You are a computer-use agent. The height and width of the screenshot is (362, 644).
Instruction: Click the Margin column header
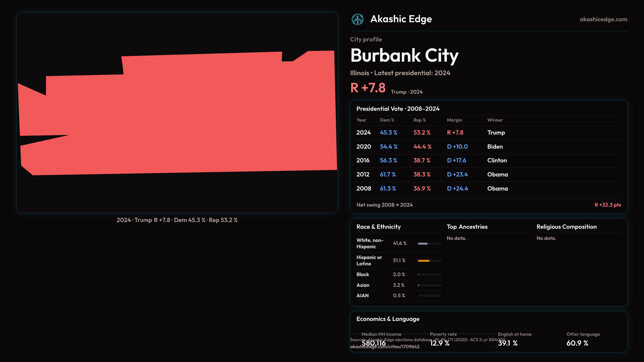click(454, 120)
